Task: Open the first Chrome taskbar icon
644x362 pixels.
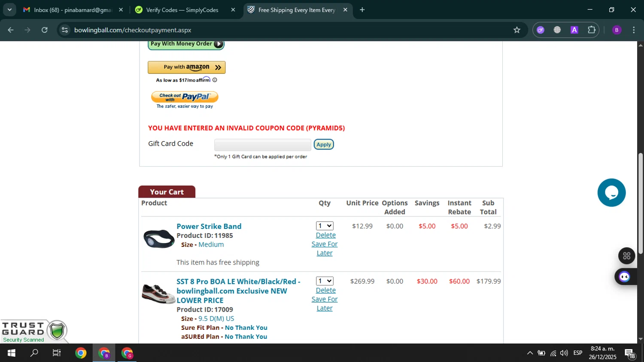Action: (x=81, y=353)
